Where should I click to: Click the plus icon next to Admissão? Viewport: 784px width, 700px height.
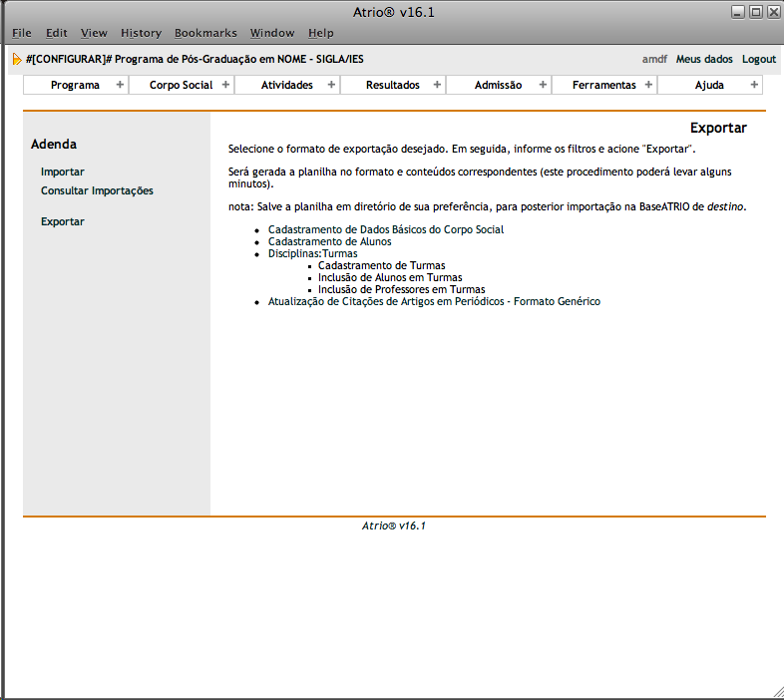pyautogui.click(x=543, y=85)
